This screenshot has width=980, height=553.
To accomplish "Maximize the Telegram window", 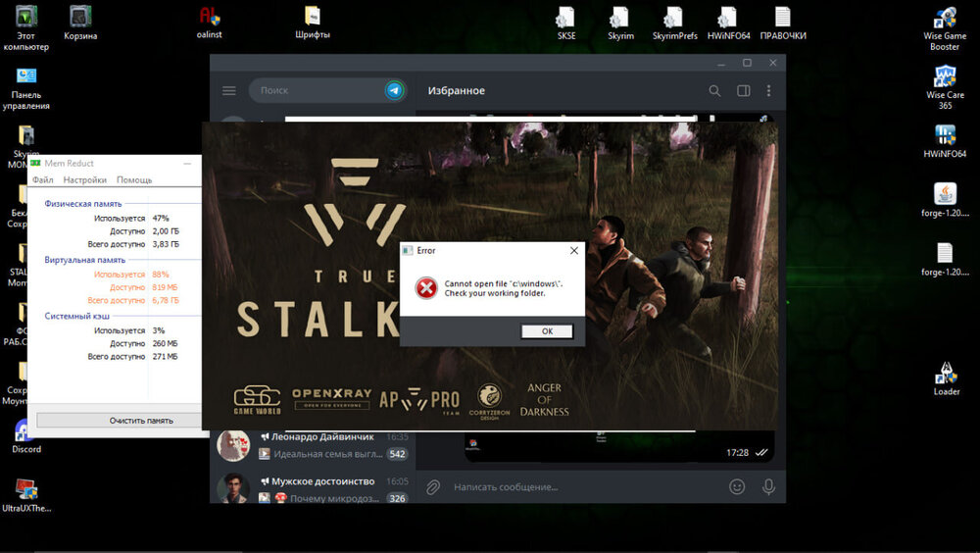I will click(747, 63).
